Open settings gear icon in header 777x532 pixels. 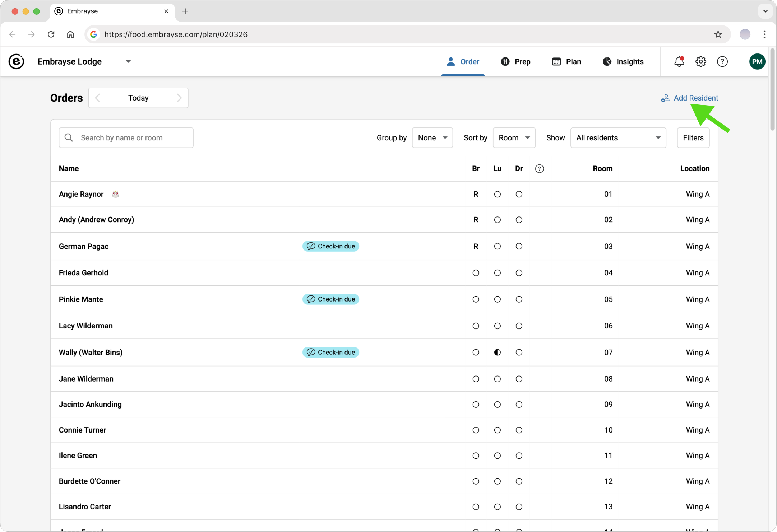pyautogui.click(x=700, y=61)
